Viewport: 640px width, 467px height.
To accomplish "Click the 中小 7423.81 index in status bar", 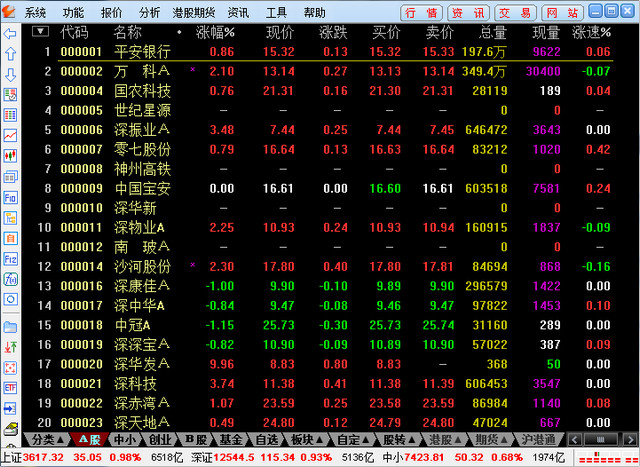I will click(x=411, y=457).
